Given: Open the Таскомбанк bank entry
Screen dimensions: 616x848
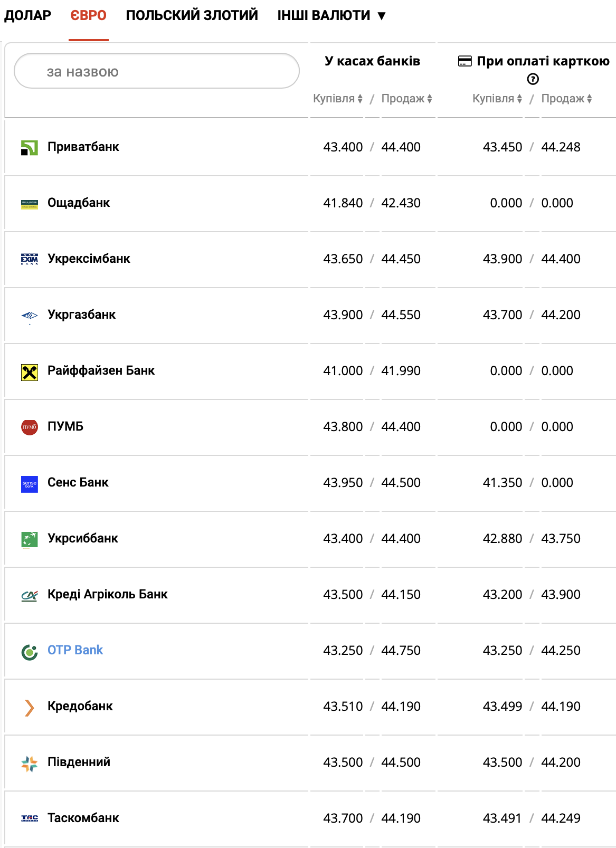Looking at the screenshot, I should 83,818.
